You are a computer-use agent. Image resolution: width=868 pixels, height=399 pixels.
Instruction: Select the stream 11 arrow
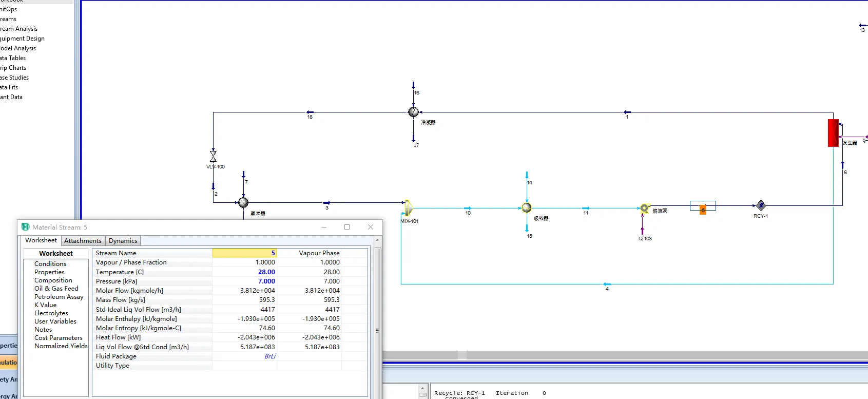(x=586, y=208)
